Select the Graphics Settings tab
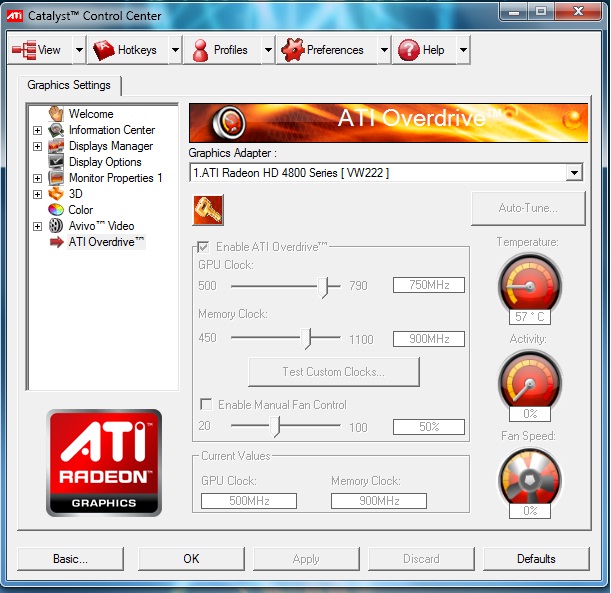The width and height of the screenshot is (611, 593). point(69,85)
